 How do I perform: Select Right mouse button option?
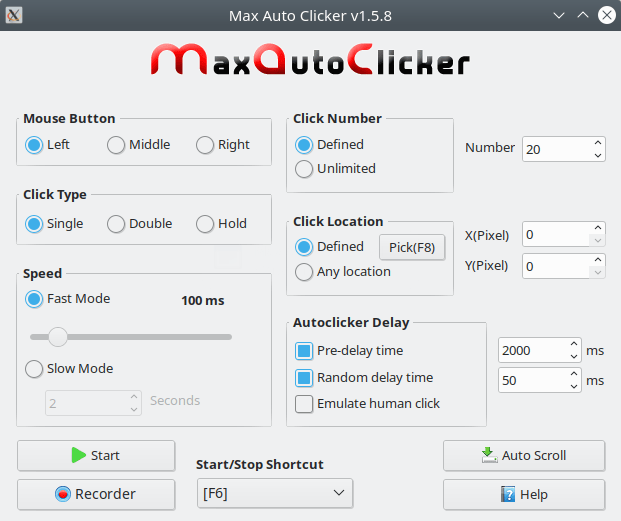pos(223,145)
